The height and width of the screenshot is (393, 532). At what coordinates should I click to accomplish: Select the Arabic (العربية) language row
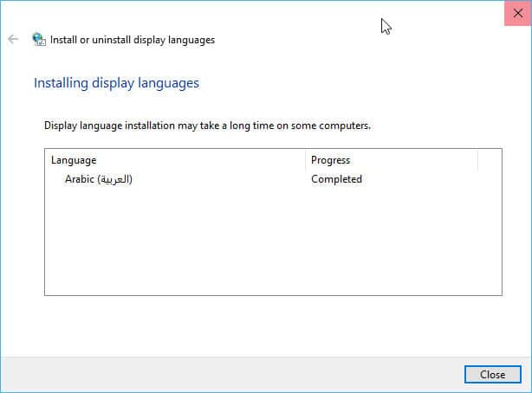point(261,179)
